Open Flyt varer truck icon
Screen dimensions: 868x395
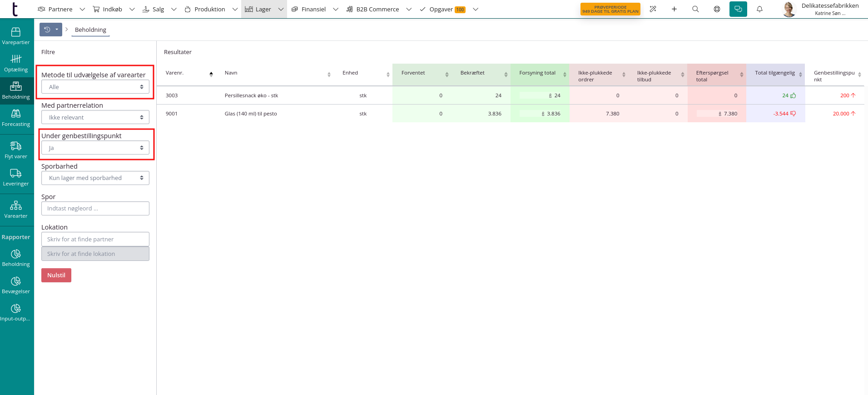tap(16, 150)
